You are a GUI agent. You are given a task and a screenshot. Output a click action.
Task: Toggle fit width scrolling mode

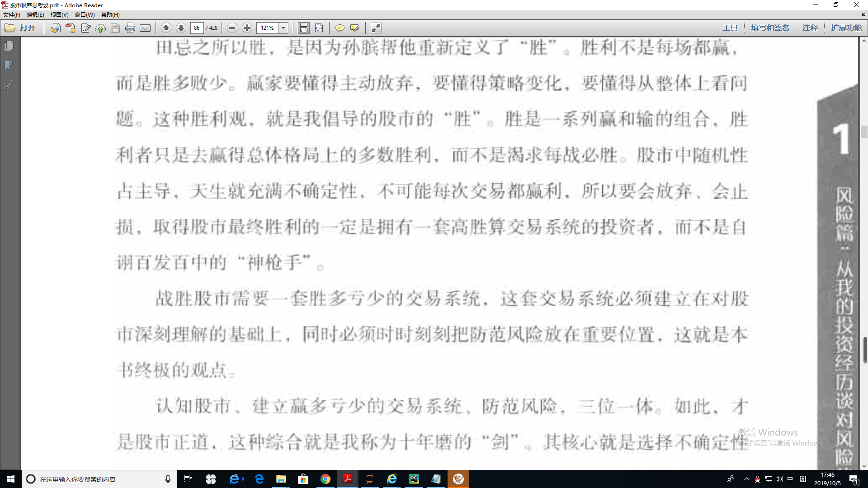[304, 28]
